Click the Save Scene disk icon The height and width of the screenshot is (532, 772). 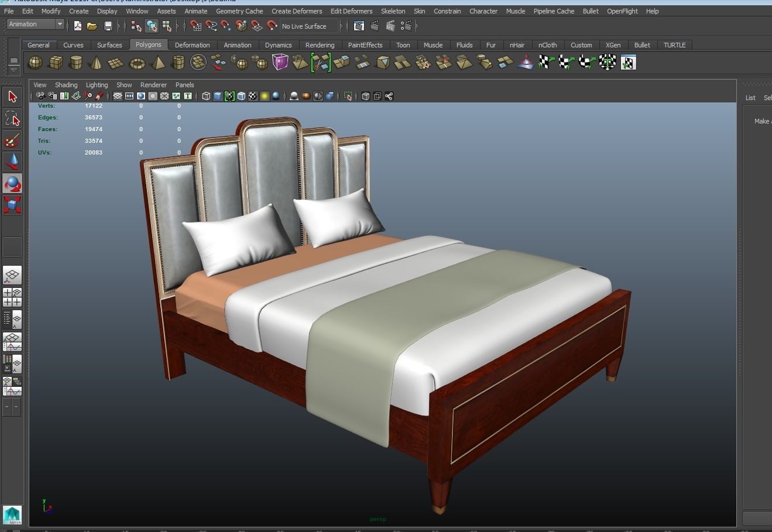click(x=108, y=26)
